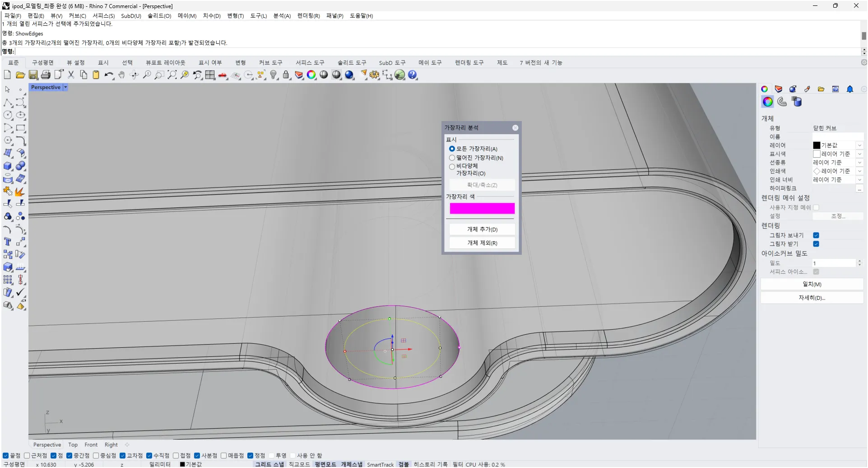868x468 pixels.
Task: Click the Undo arrow icon
Action: pos(109,75)
